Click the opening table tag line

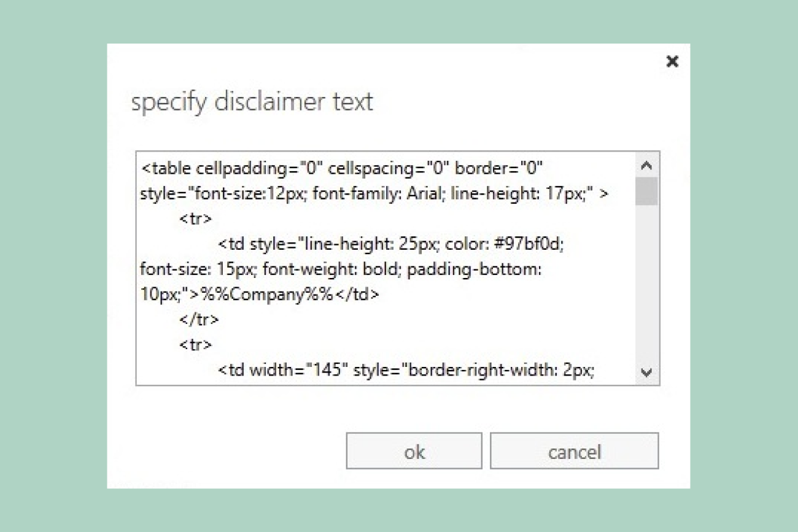click(x=276, y=168)
